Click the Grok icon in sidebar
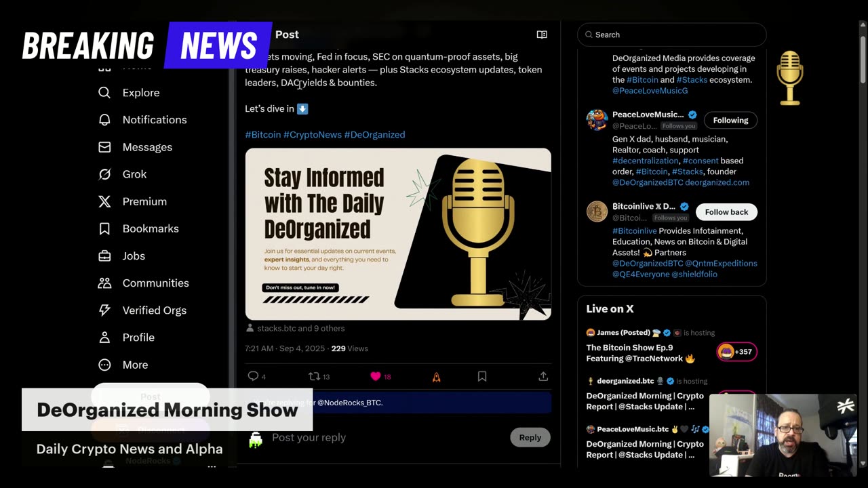The height and width of the screenshot is (488, 868). (104, 174)
